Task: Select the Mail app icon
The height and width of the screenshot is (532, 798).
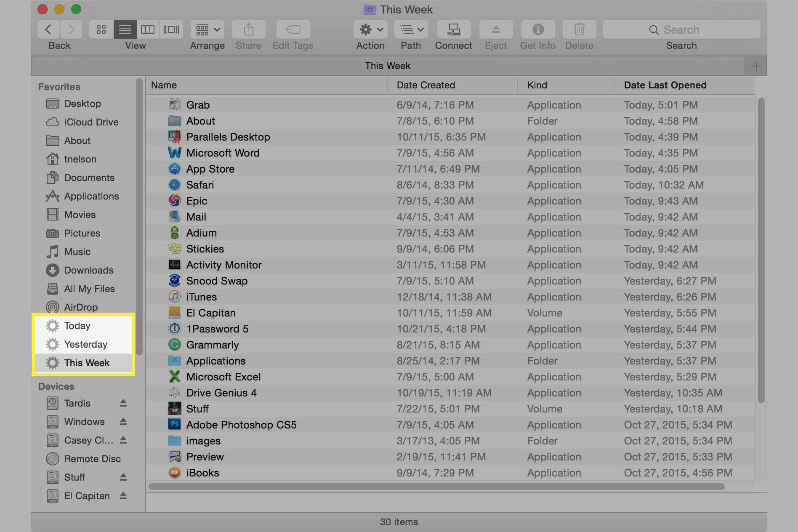Action: (x=174, y=216)
